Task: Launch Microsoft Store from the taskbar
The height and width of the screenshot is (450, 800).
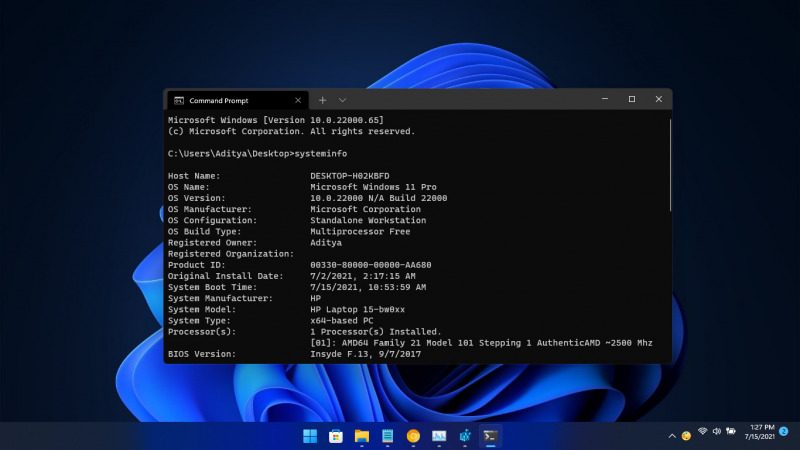Action: pos(336,436)
